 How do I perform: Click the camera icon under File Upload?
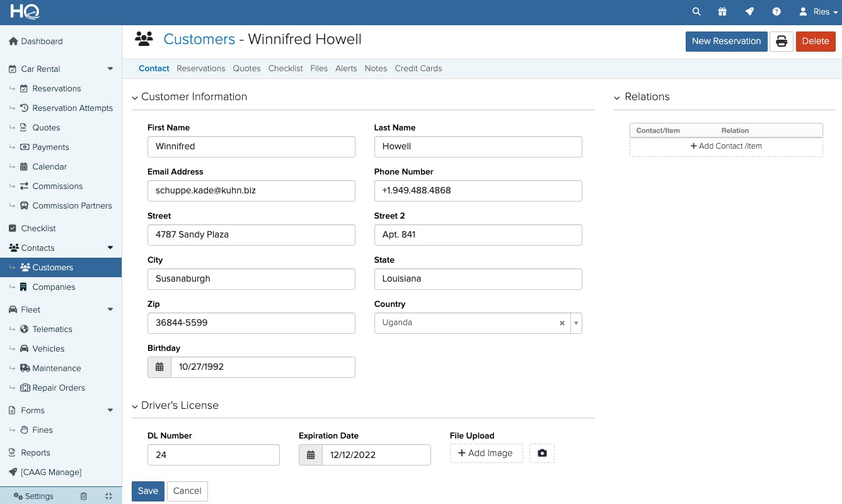[541, 453]
